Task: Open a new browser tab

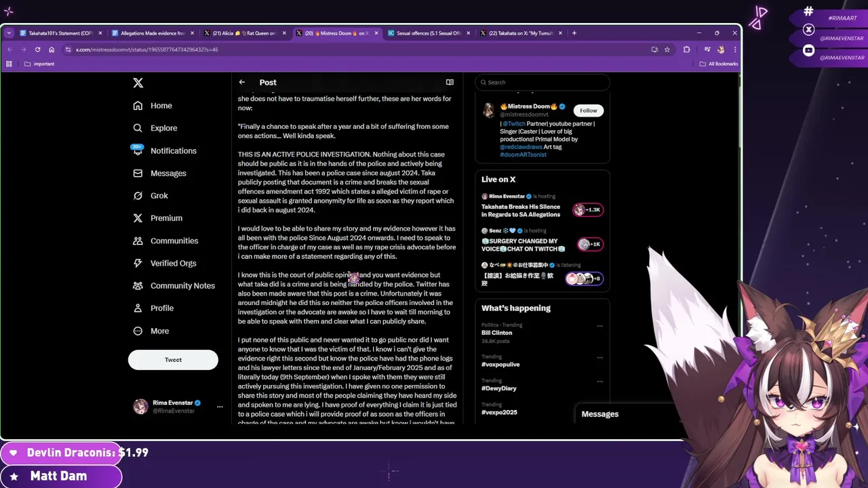Action: 574,33
